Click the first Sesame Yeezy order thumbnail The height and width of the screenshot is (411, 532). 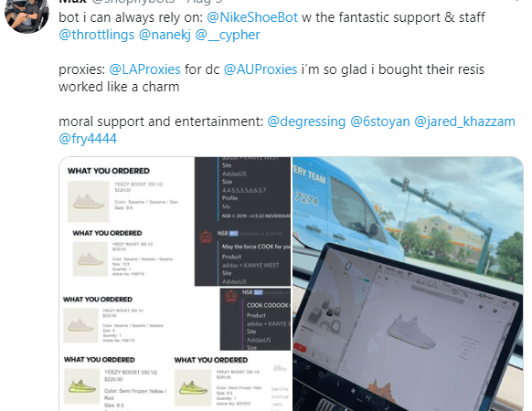[x=89, y=202]
